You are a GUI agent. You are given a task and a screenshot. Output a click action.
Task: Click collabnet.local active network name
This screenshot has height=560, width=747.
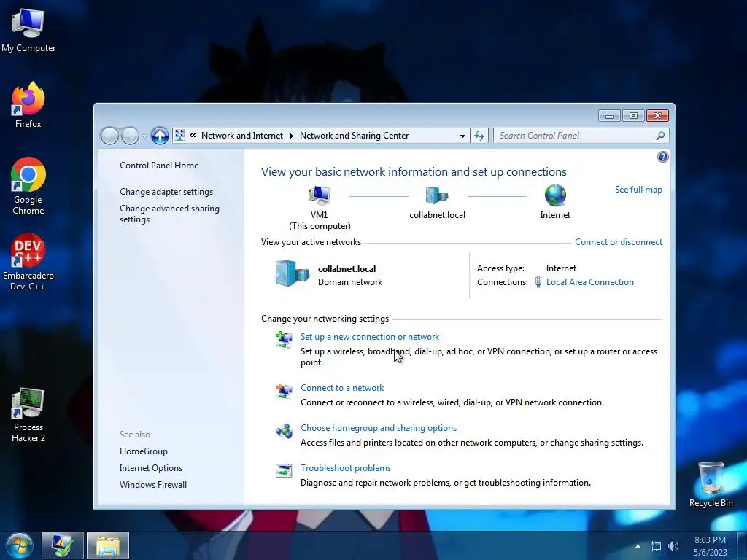[x=347, y=268]
